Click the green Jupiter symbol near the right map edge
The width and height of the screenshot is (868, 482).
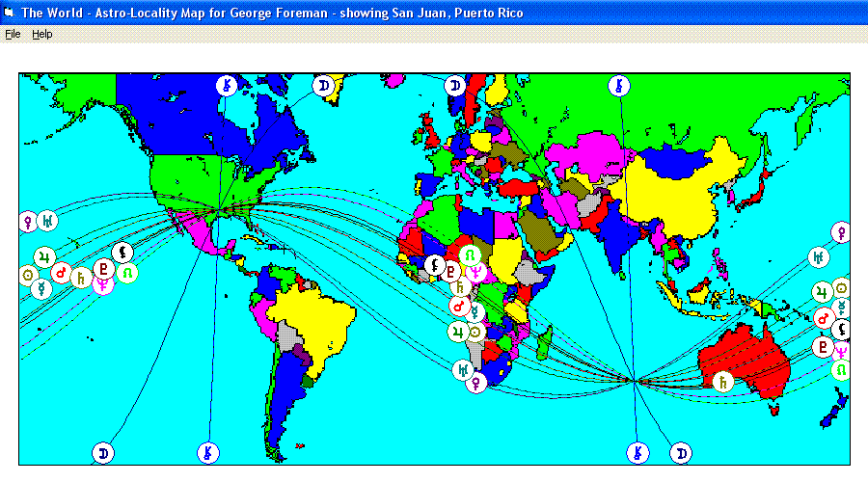(822, 292)
